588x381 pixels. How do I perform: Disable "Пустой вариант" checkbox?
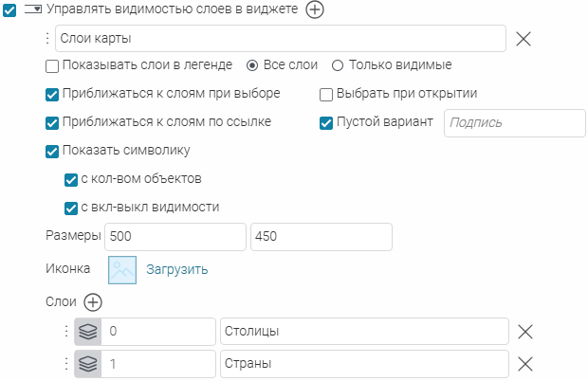tap(326, 123)
